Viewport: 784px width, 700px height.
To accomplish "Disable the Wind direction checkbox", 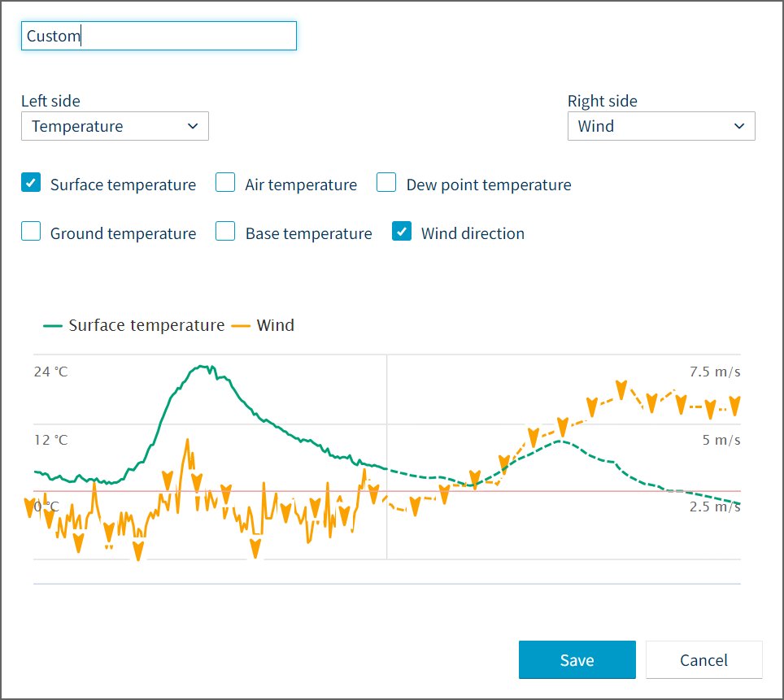I will click(402, 232).
